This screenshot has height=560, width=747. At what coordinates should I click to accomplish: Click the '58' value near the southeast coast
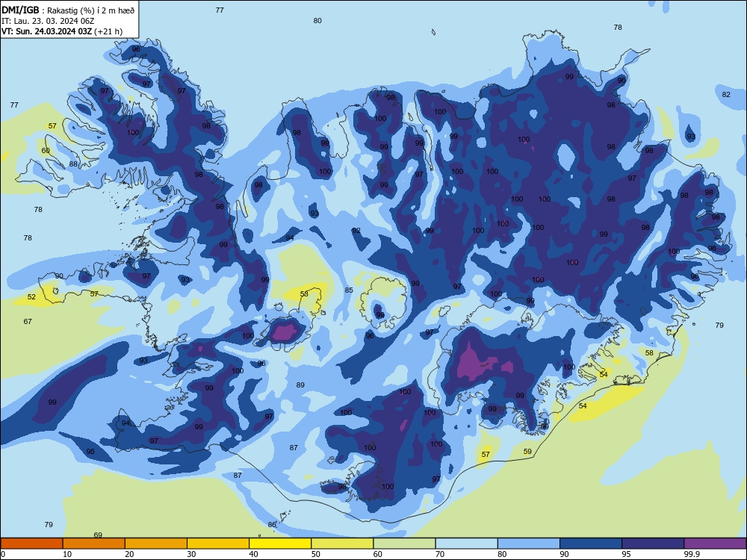coord(649,353)
